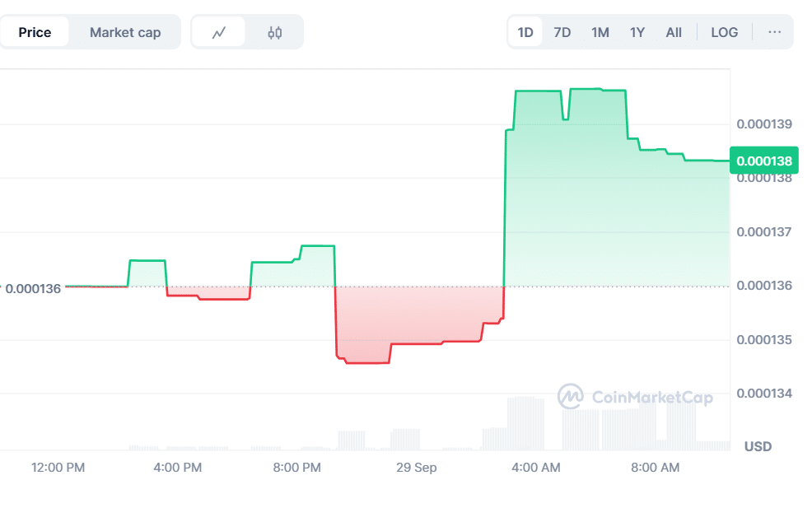Click the USD currency label
The image size is (812, 508).
pos(758,446)
